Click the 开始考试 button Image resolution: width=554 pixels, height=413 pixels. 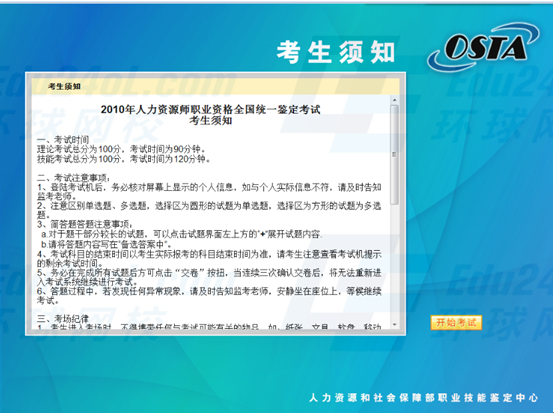[456, 322]
